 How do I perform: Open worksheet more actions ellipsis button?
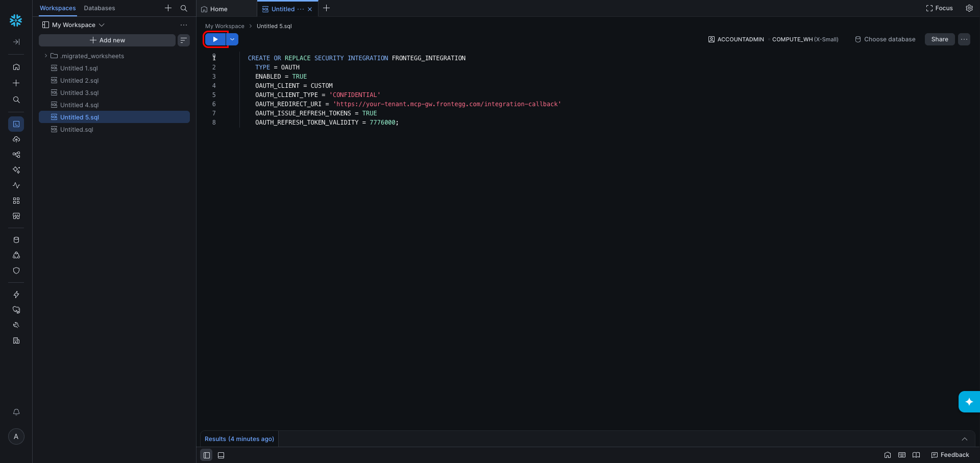point(964,39)
